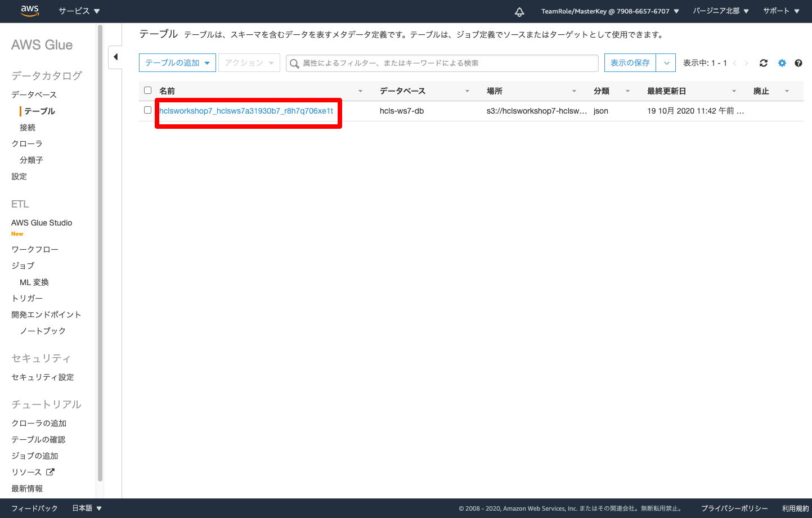Open the データベース column sort arrow
Screen dimensions: 812x518
467,91
